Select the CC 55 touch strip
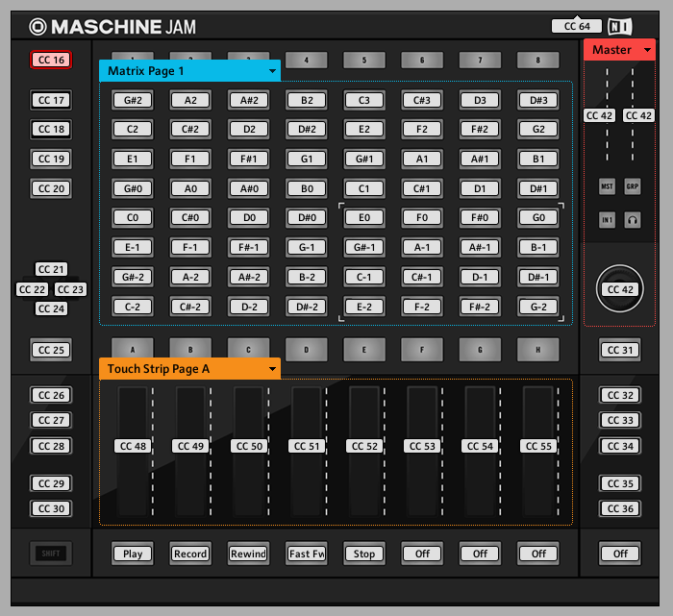Image resolution: width=673 pixels, height=616 pixels. click(538, 446)
